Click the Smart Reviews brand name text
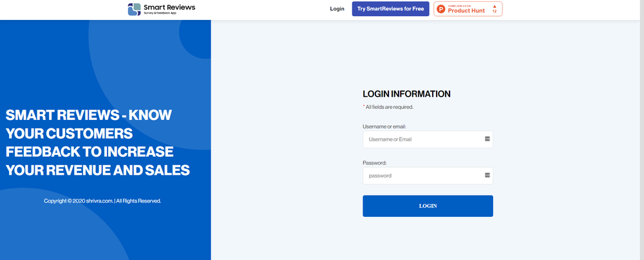The height and width of the screenshot is (260, 644). 169,7
